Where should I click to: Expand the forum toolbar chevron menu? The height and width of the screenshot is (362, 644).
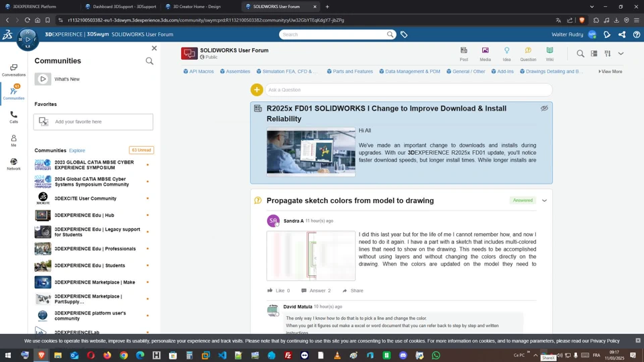pos(621,54)
